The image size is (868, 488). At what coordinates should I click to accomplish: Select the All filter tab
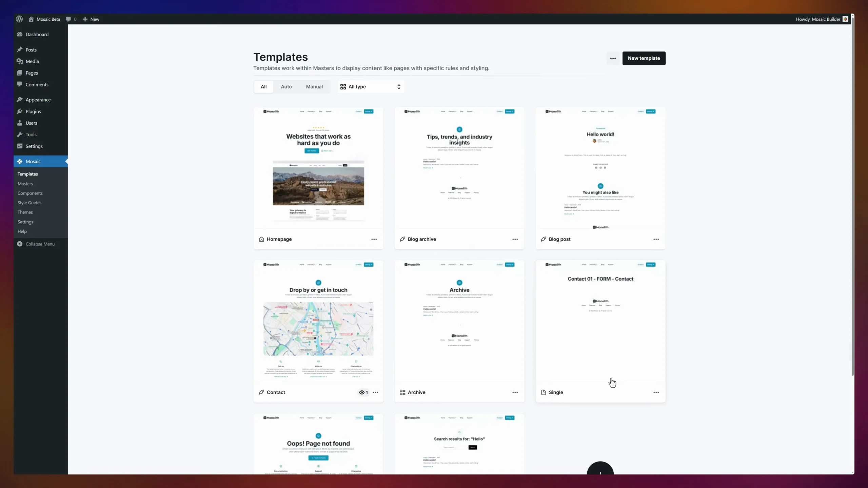(x=264, y=87)
